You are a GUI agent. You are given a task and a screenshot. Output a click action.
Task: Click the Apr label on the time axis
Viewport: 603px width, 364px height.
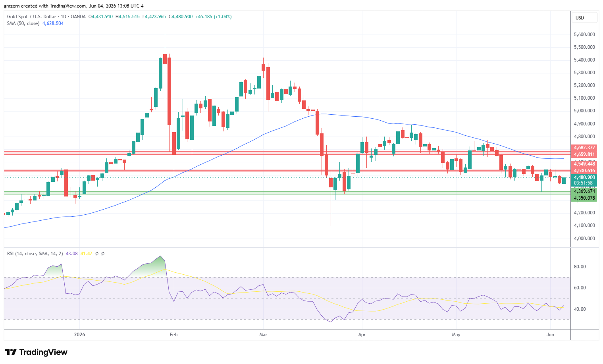(x=362, y=335)
